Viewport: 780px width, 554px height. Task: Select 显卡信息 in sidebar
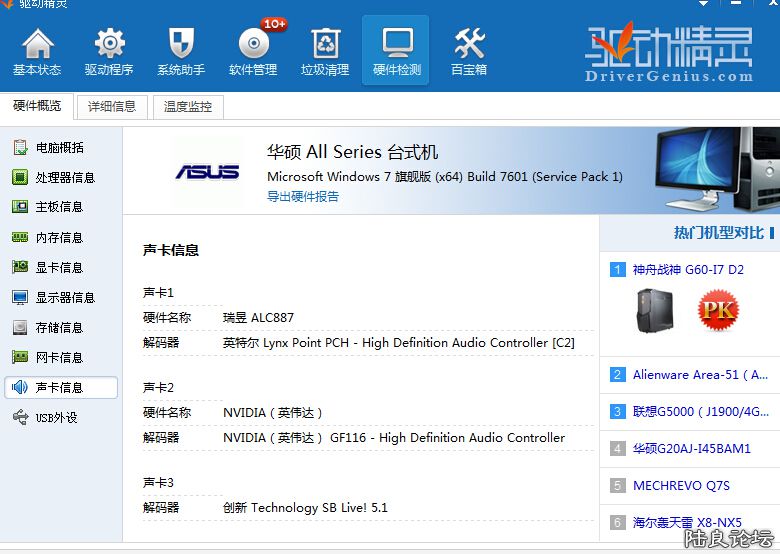coord(59,268)
